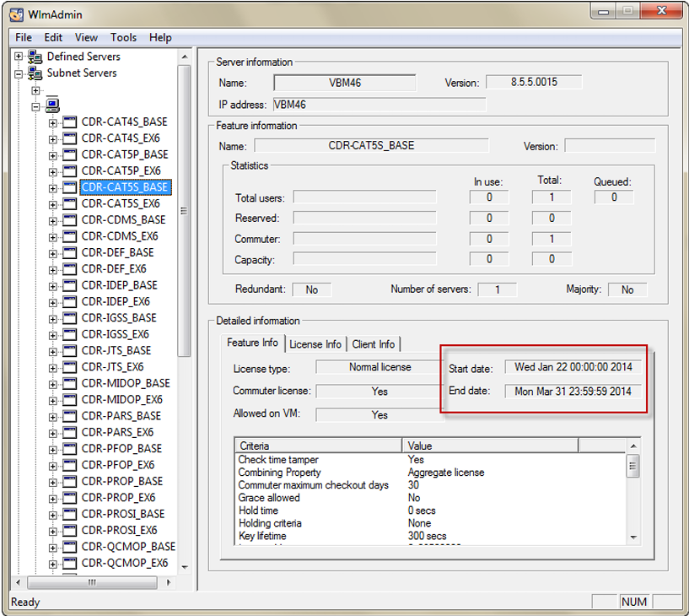This screenshot has width=689, height=616.
Task: Expand the Defined Servers tree node
Action: coord(19,57)
